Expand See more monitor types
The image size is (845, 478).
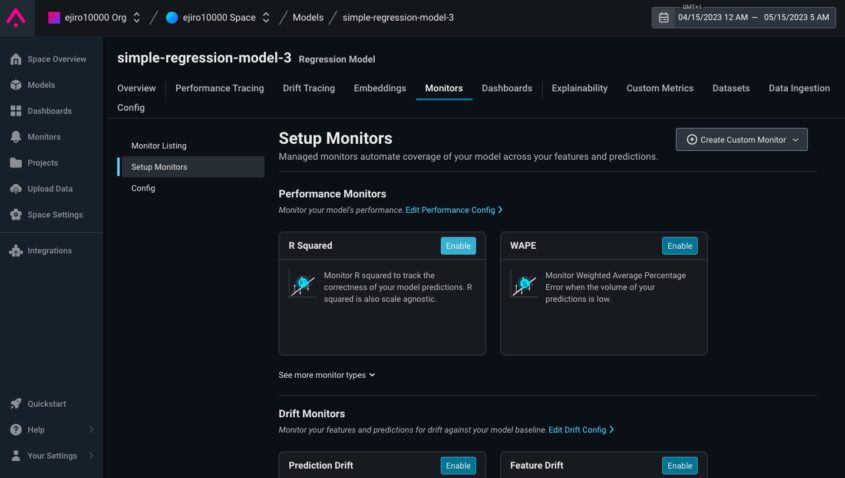click(x=327, y=375)
